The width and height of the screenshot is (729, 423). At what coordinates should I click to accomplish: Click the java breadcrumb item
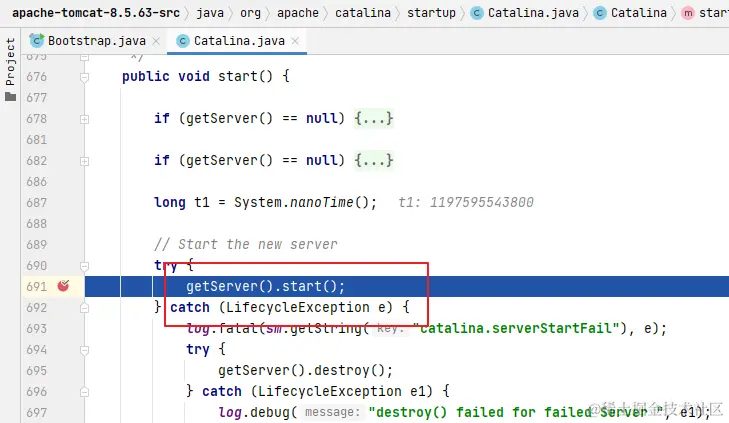[x=210, y=13]
